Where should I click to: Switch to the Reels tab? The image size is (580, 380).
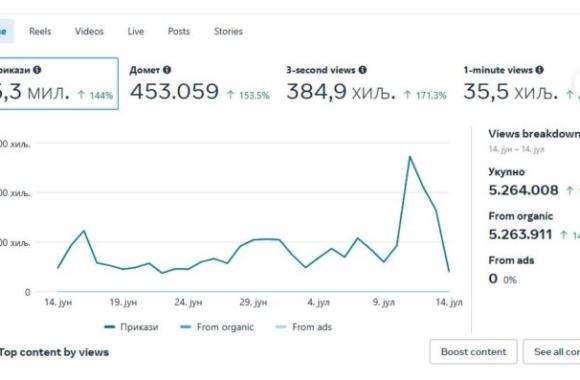tap(40, 31)
